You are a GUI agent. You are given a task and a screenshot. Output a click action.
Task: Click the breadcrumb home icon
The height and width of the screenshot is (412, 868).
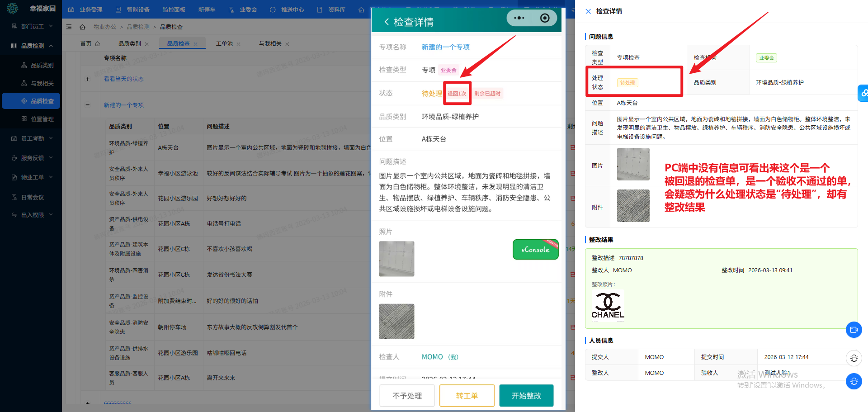click(82, 27)
